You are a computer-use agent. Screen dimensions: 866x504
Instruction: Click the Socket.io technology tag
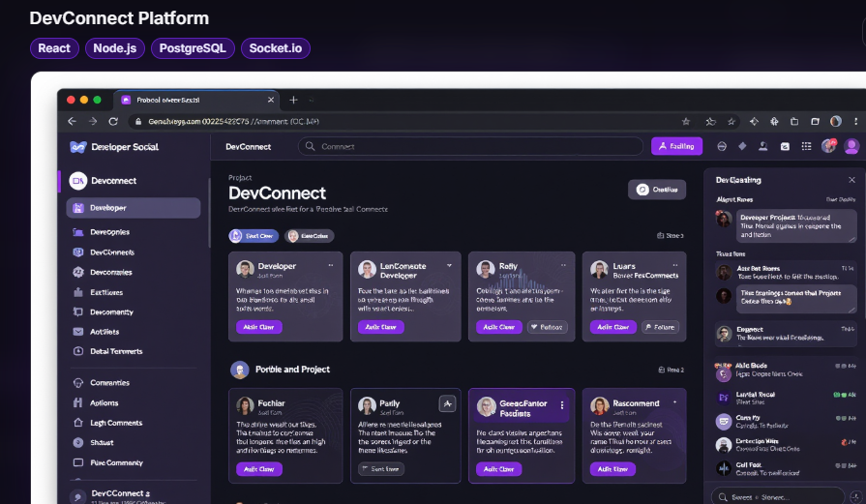point(276,48)
